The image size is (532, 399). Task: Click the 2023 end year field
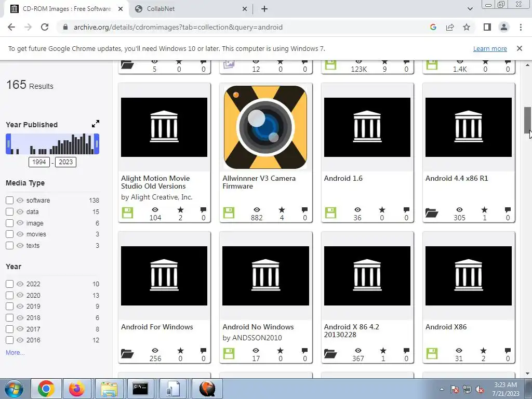coord(66,162)
